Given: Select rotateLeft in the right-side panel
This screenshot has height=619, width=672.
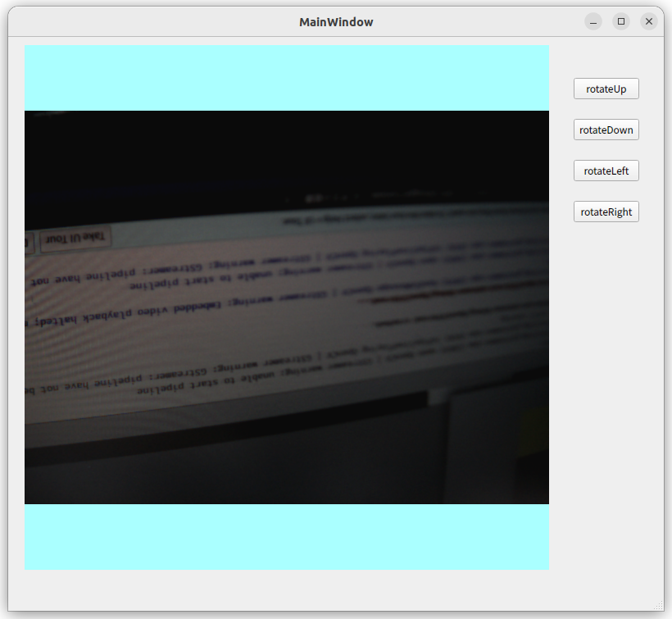Looking at the screenshot, I should pos(606,171).
